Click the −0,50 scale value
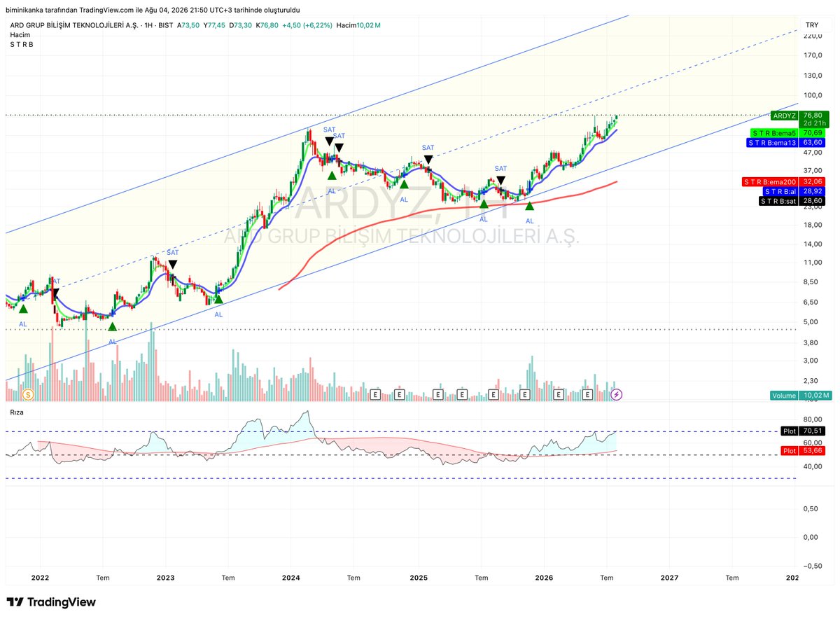 [x=812, y=566]
